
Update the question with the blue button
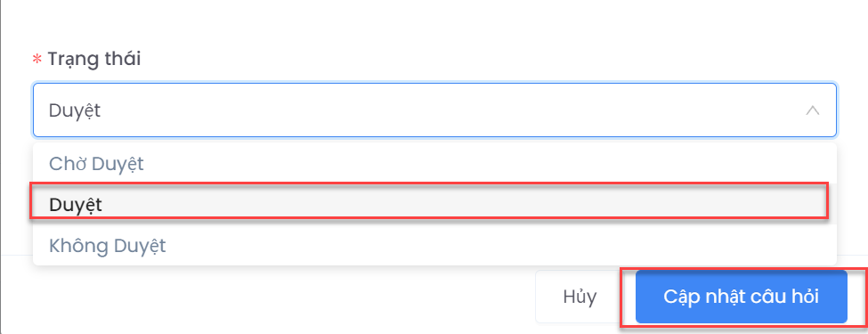click(742, 297)
